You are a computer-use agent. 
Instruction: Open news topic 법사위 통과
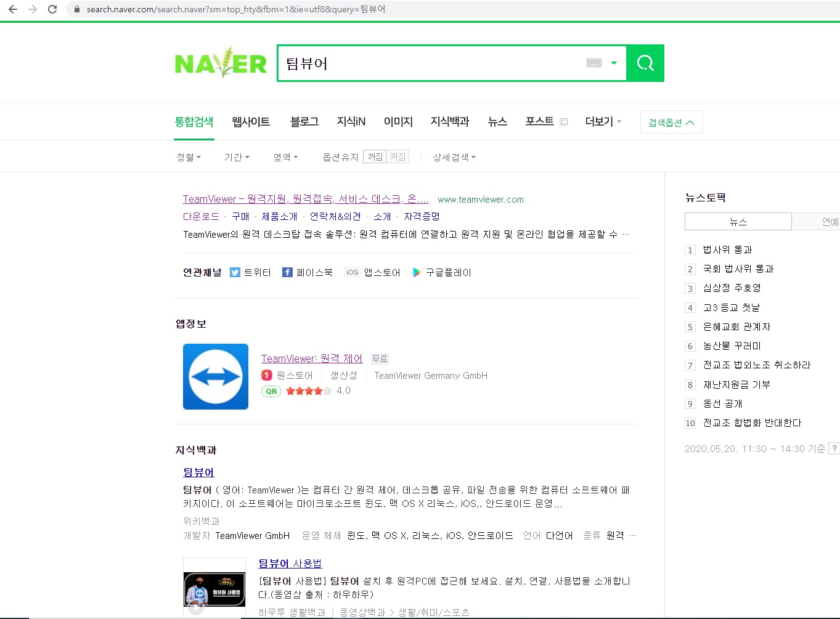727,249
